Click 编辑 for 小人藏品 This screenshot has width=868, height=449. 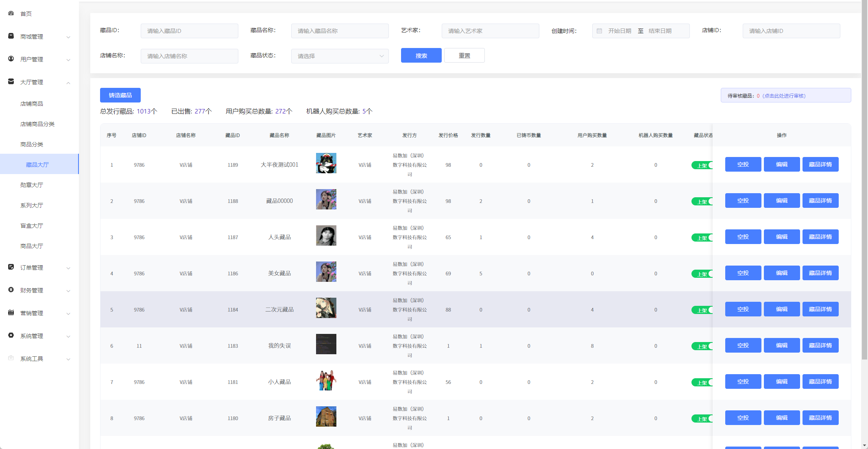tap(782, 381)
